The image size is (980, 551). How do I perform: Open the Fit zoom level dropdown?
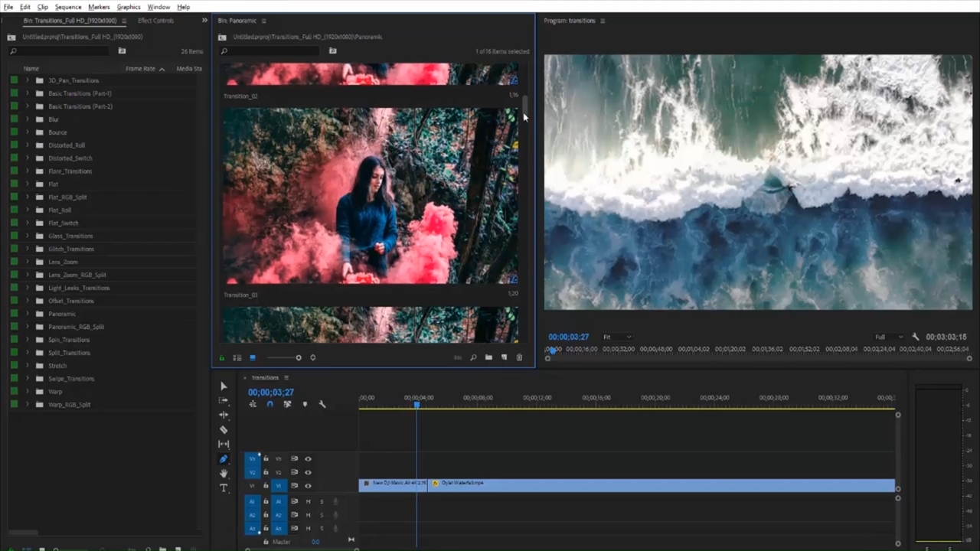pyautogui.click(x=617, y=337)
